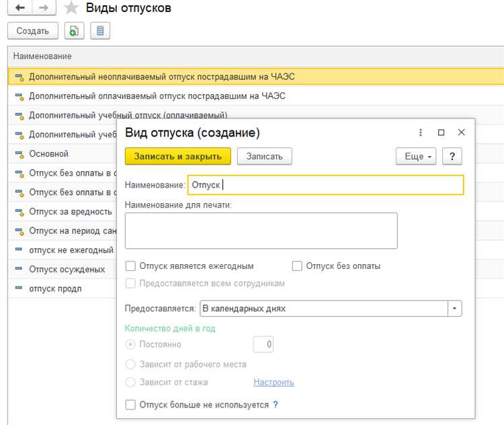
Task: Click blue help hint next to Отпуск больше не используется
Action: [x=276, y=405]
